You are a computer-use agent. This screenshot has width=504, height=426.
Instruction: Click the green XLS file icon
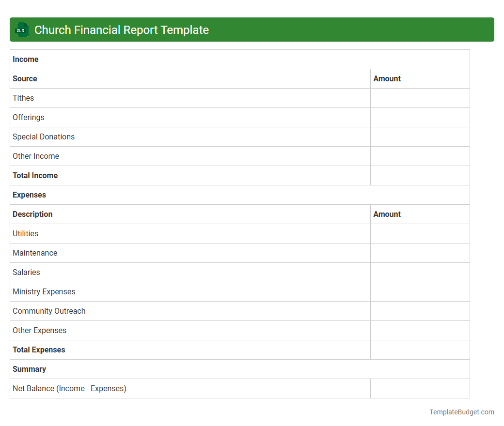point(21,30)
